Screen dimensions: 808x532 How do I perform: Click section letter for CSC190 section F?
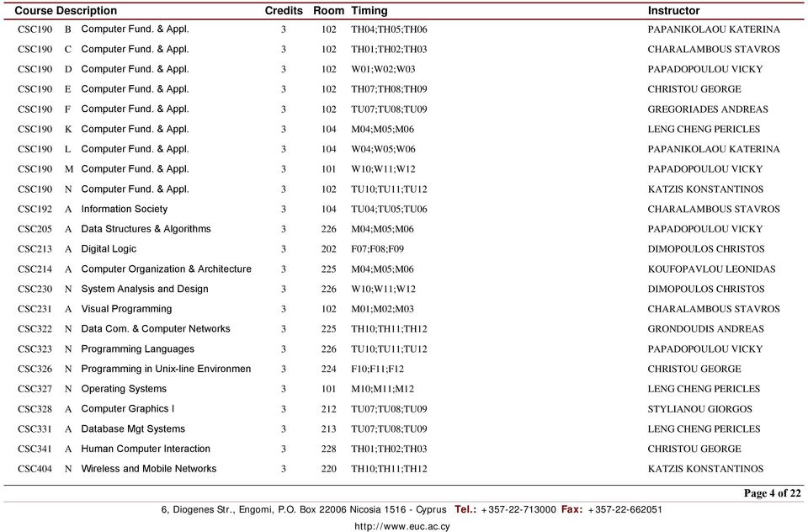(x=68, y=109)
